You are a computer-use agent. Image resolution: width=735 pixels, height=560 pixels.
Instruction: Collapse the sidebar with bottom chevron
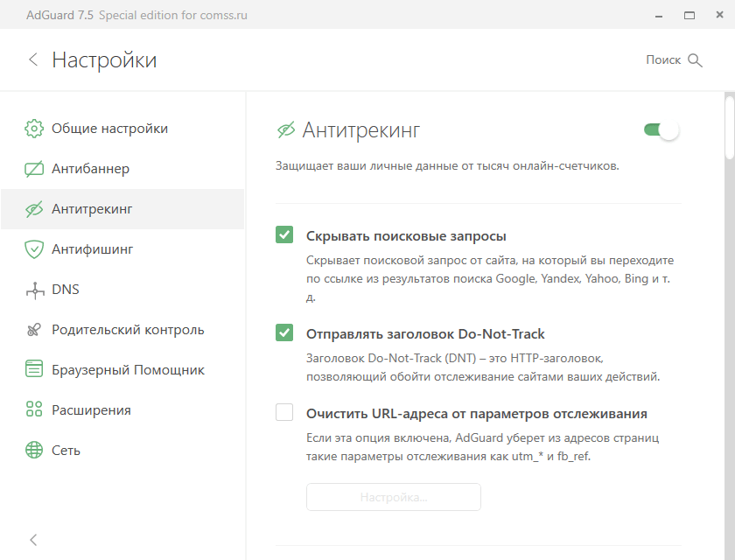[33, 539]
